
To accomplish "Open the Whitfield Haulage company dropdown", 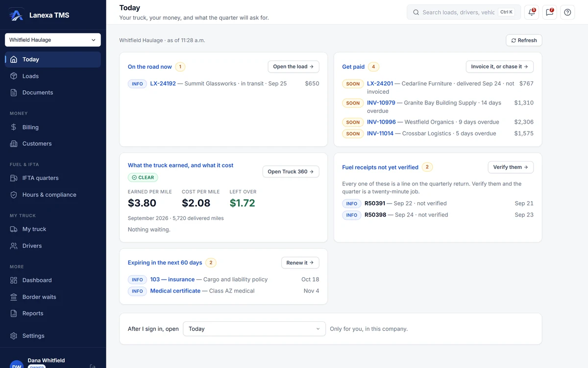I will pyautogui.click(x=53, y=40).
